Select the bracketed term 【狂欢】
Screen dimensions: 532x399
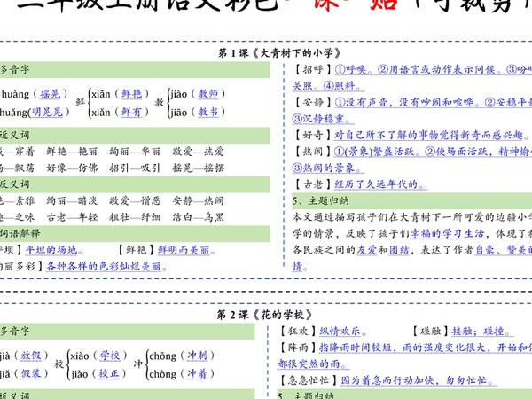[x=298, y=331]
